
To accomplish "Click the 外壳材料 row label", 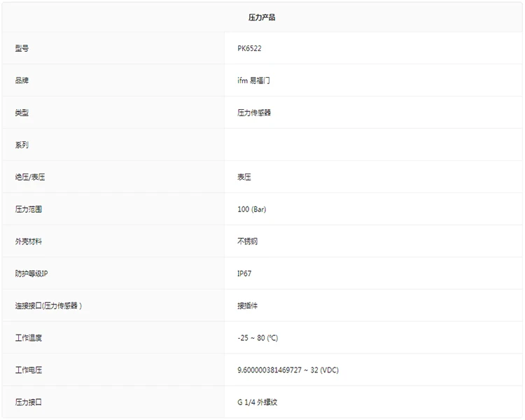I will 29,241.
